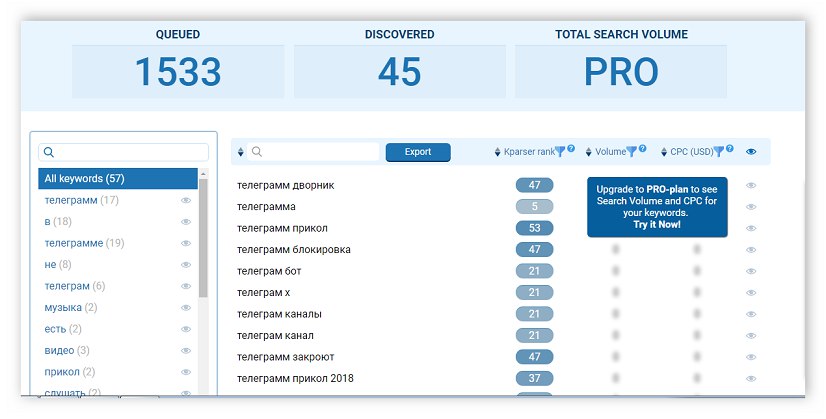Click the keyword table search field
The image size is (826, 419).
point(313,152)
